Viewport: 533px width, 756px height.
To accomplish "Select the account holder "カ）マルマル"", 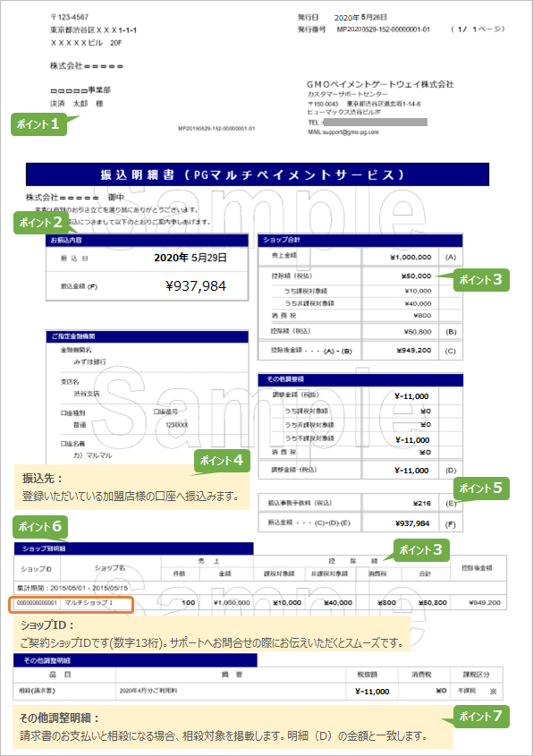I will pyautogui.click(x=93, y=455).
